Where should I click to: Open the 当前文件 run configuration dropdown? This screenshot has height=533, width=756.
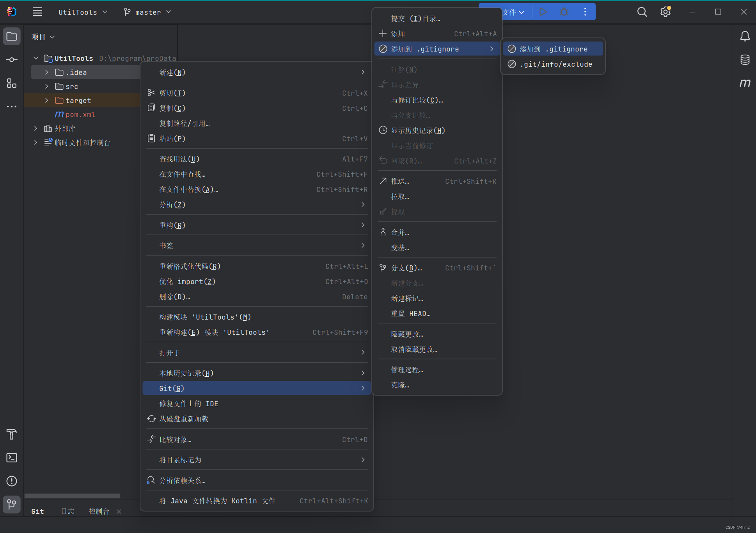513,12
